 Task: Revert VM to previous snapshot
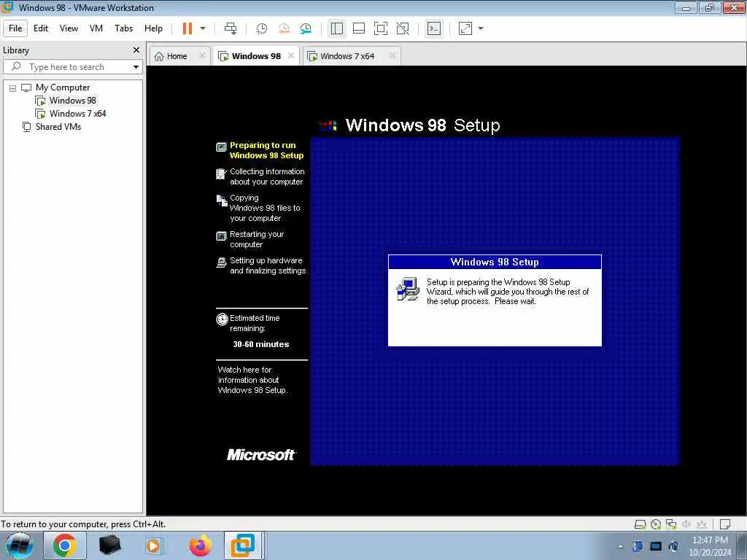284,28
